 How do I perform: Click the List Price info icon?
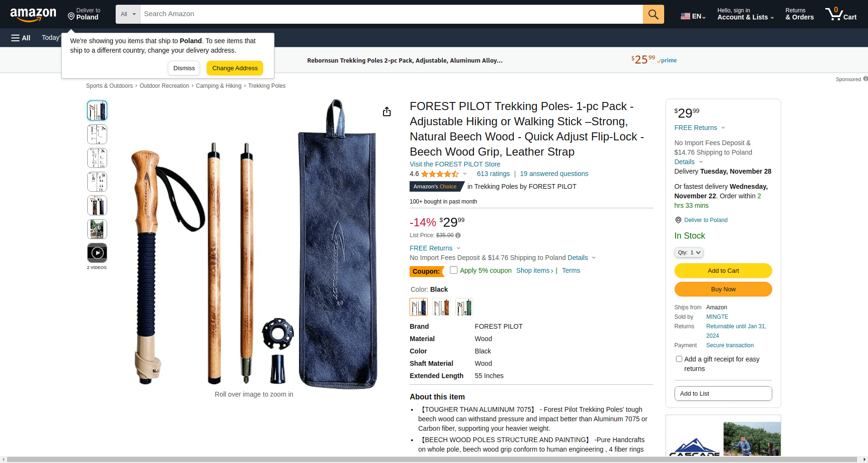458,235
